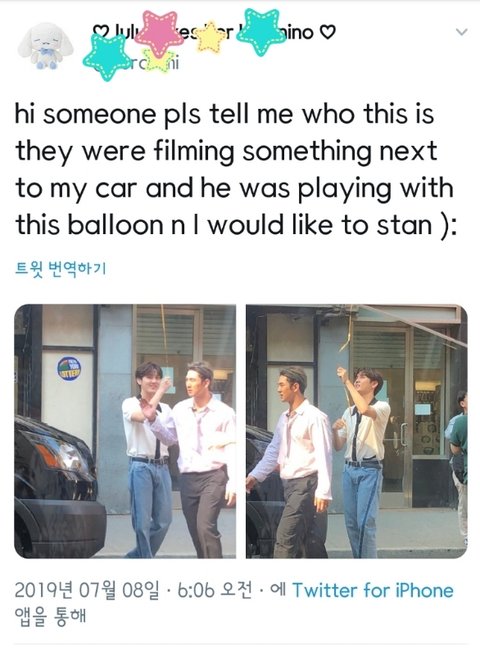Viewport: 480px width, 655px height.
Task: Click the heart icon before 'lulu'
Action: point(99,32)
